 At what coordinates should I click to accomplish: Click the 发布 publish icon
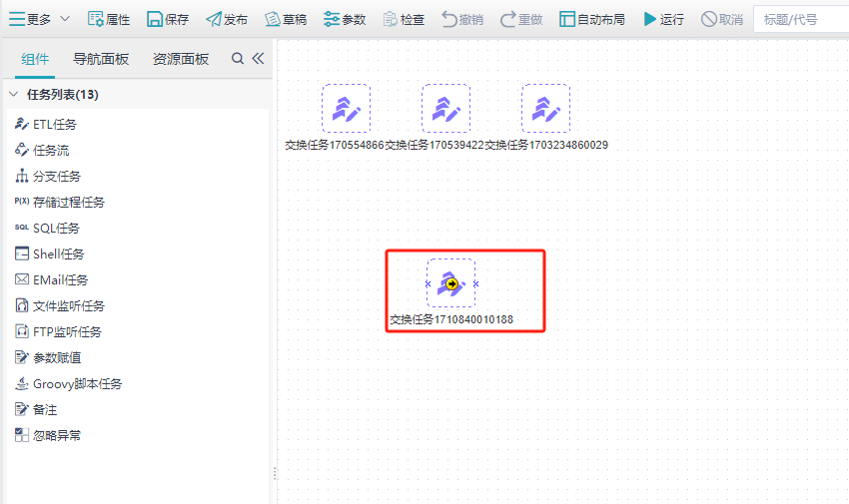(x=214, y=19)
